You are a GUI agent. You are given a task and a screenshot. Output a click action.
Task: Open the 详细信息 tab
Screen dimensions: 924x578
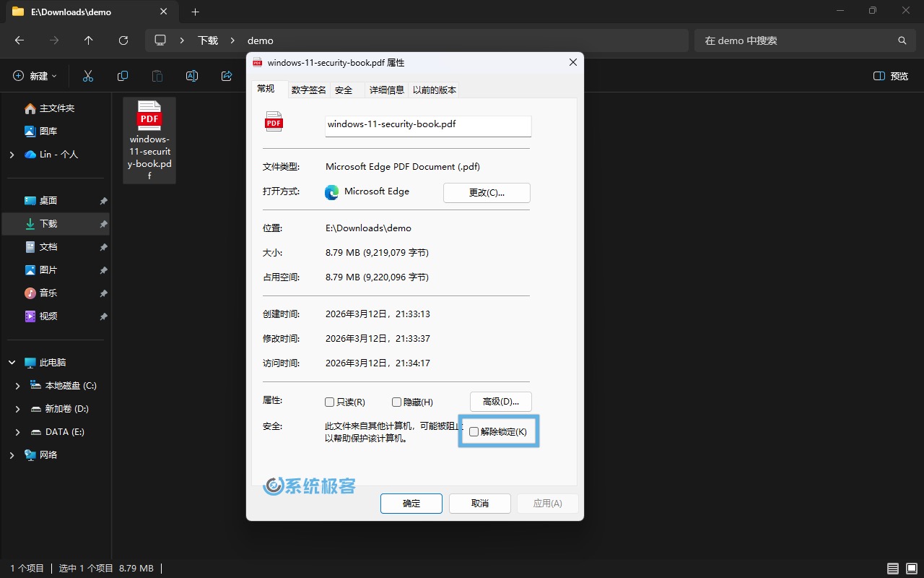coord(386,90)
